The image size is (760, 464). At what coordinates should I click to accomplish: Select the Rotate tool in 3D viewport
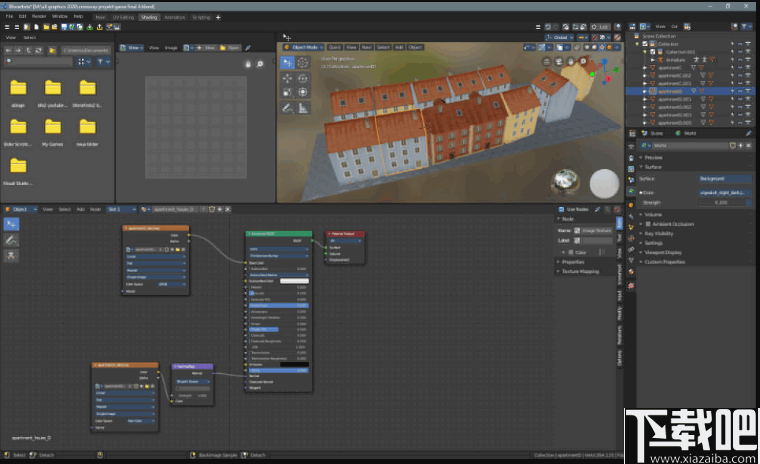coord(302,78)
